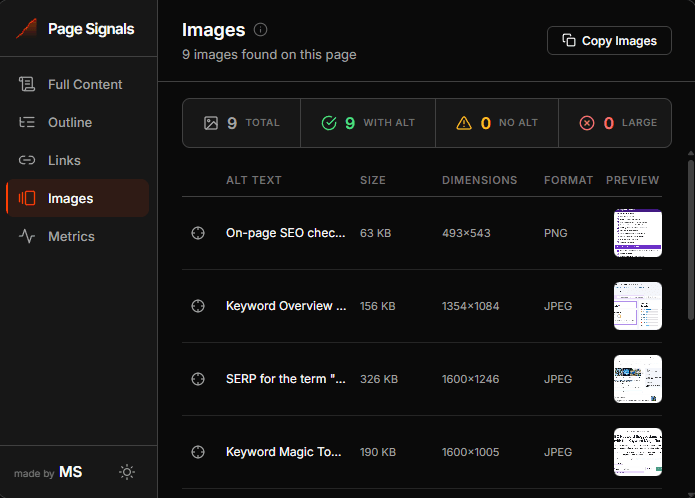The width and height of the screenshot is (695, 498).
Task: Open the Outline section
Action: (x=78, y=122)
